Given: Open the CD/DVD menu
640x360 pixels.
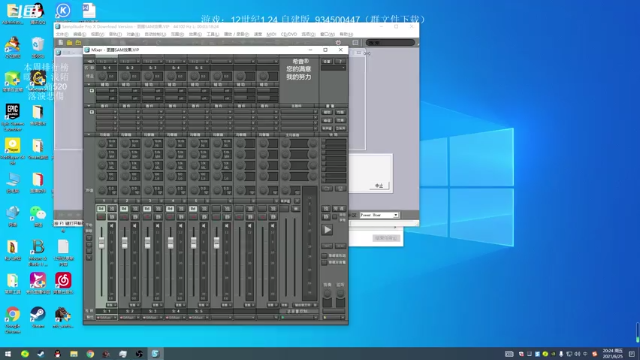Looking at the screenshot, I should (289, 34).
